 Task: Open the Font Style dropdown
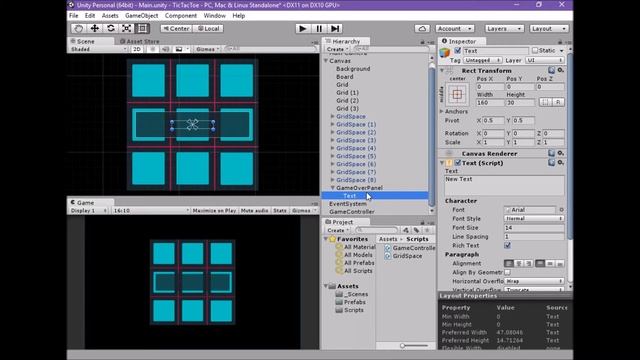534,219
